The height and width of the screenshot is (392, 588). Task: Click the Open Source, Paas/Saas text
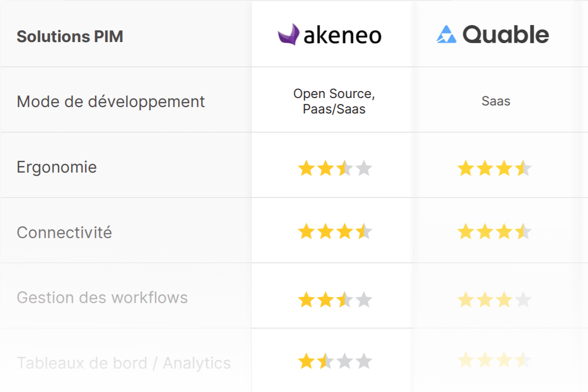click(334, 101)
